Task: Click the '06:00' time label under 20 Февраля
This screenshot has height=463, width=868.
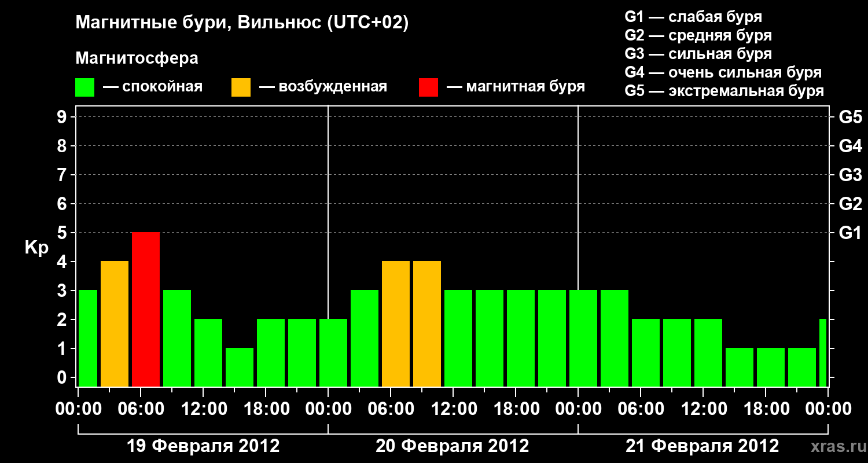Action: [x=391, y=409]
